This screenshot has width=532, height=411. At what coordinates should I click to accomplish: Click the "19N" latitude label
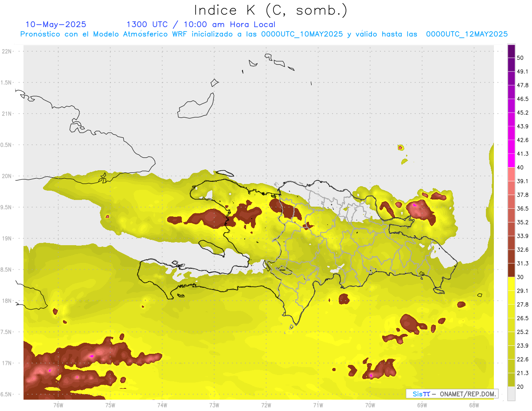click(x=7, y=239)
